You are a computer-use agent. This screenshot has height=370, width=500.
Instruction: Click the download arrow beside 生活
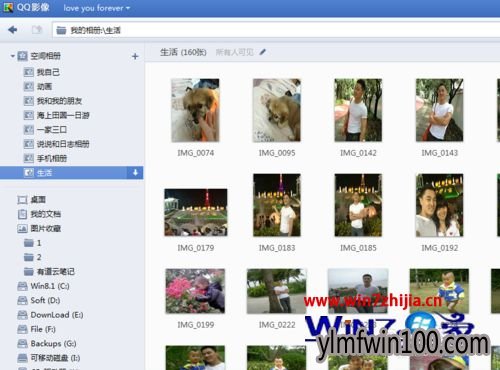pos(135,173)
